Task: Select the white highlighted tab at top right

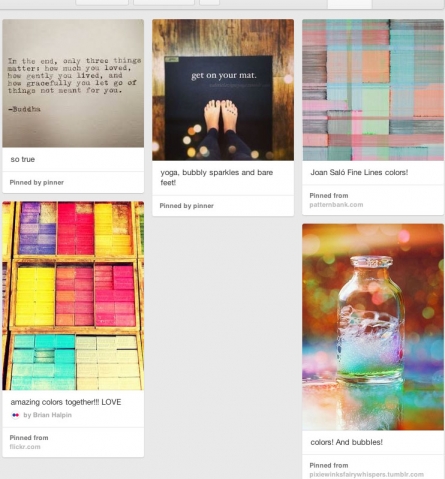Action: [350, 4]
